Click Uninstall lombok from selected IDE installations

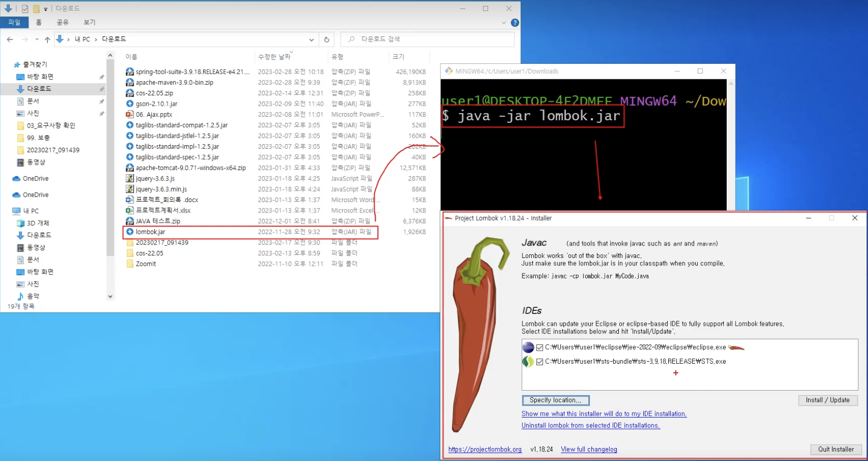click(x=590, y=426)
